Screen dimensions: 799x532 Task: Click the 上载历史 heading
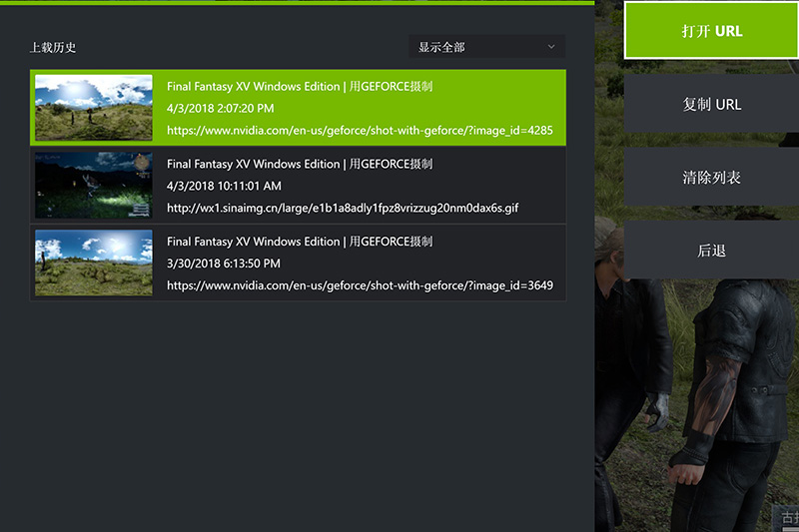pyautogui.click(x=53, y=47)
